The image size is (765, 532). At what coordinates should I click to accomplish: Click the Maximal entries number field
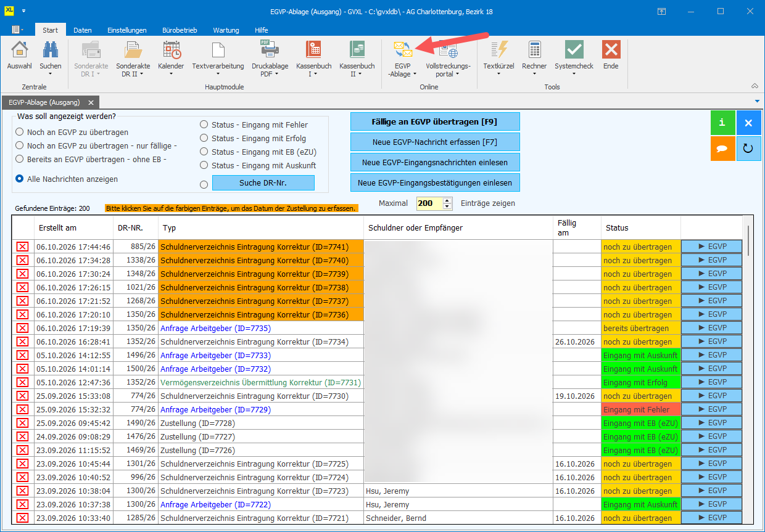[x=429, y=203]
